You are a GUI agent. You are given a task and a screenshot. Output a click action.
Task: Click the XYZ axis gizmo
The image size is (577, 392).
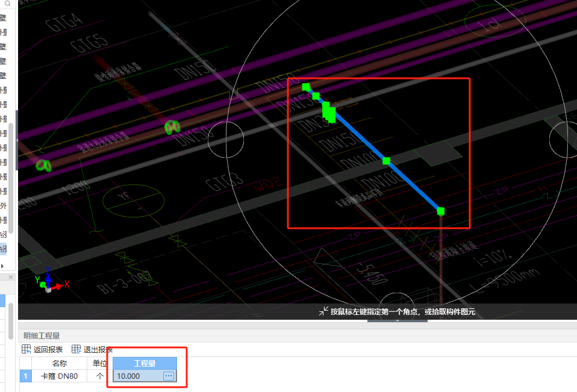tap(51, 281)
